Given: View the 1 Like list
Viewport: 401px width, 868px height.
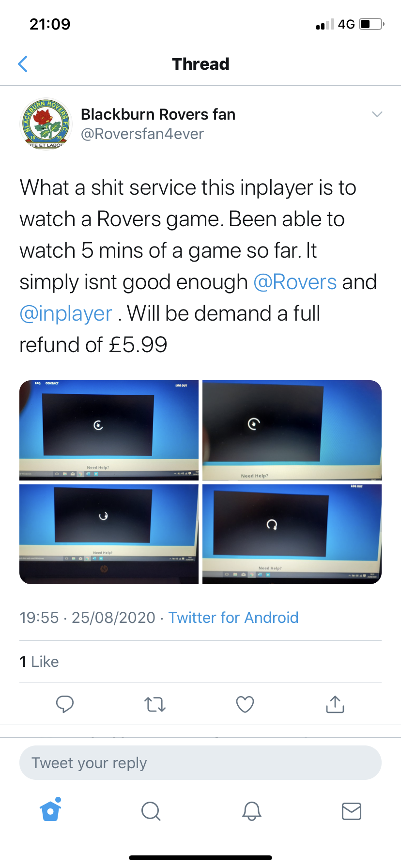Looking at the screenshot, I should pos(39,662).
